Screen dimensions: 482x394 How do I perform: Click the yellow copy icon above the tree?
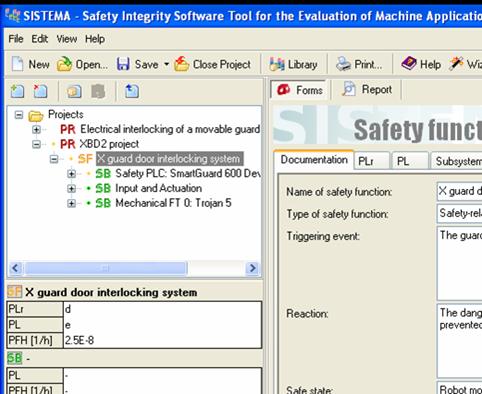point(74,91)
